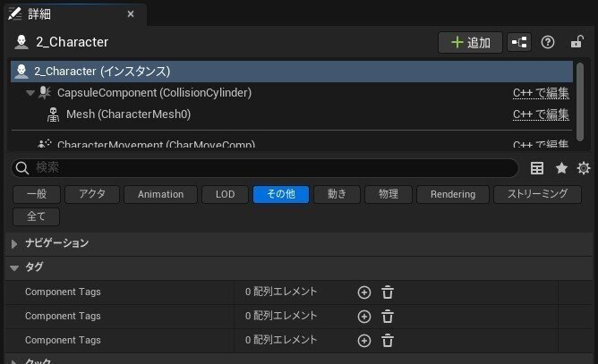Open the Blueprint/hierarchy editor icon
The height and width of the screenshot is (364, 598).
519,42
